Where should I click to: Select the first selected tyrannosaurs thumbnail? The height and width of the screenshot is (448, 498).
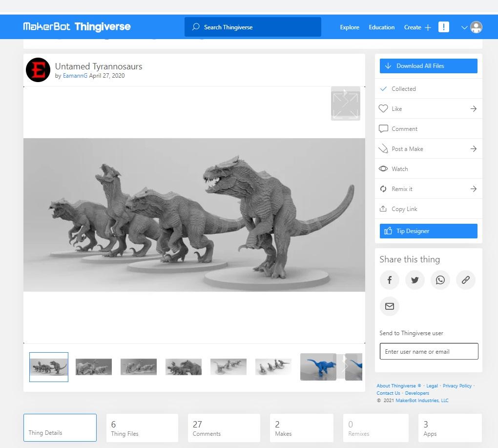[x=49, y=367]
